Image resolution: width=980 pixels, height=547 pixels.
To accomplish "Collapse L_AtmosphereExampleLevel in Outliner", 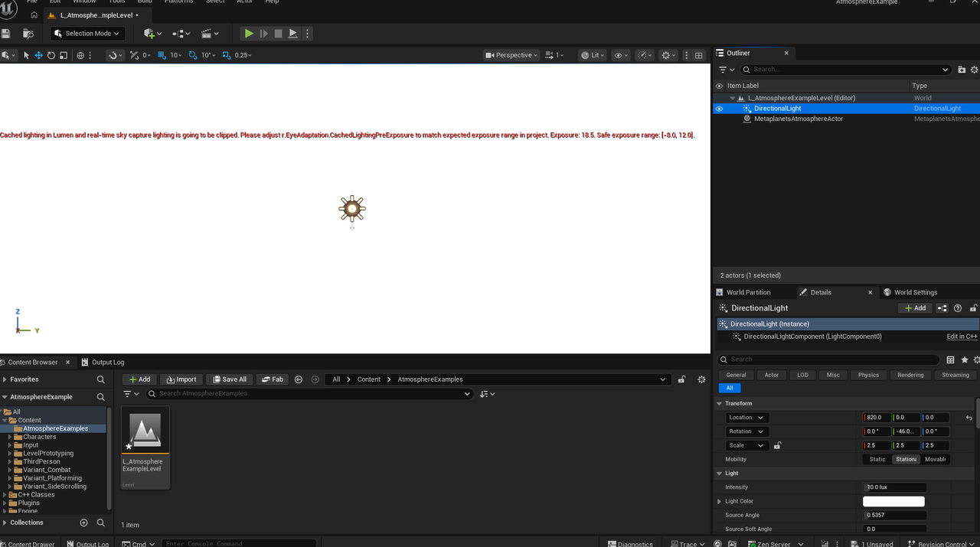I will click(733, 98).
